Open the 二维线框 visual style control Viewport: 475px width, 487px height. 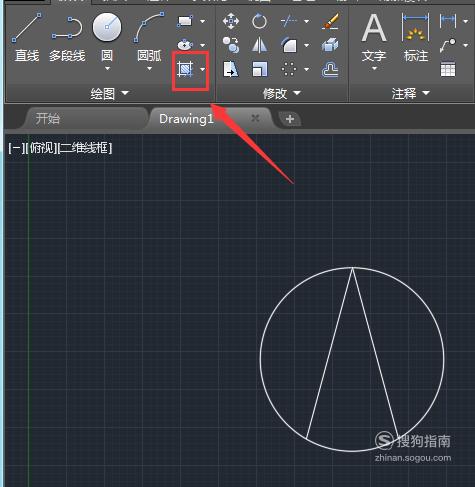click(x=85, y=148)
